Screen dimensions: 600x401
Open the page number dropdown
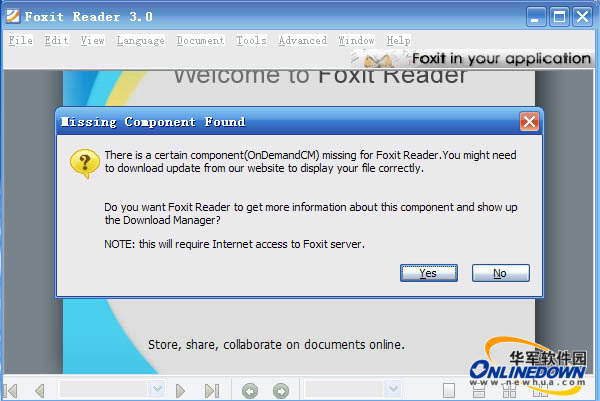(157, 390)
